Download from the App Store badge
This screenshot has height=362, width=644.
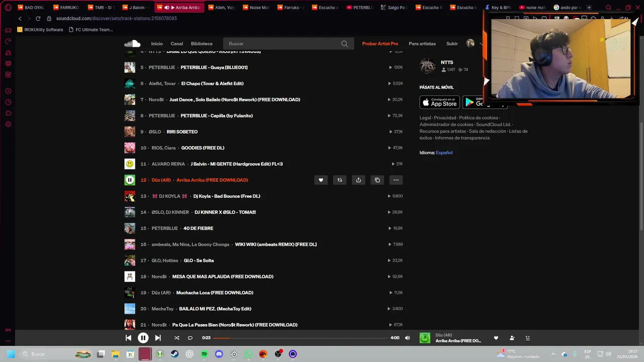440,103
